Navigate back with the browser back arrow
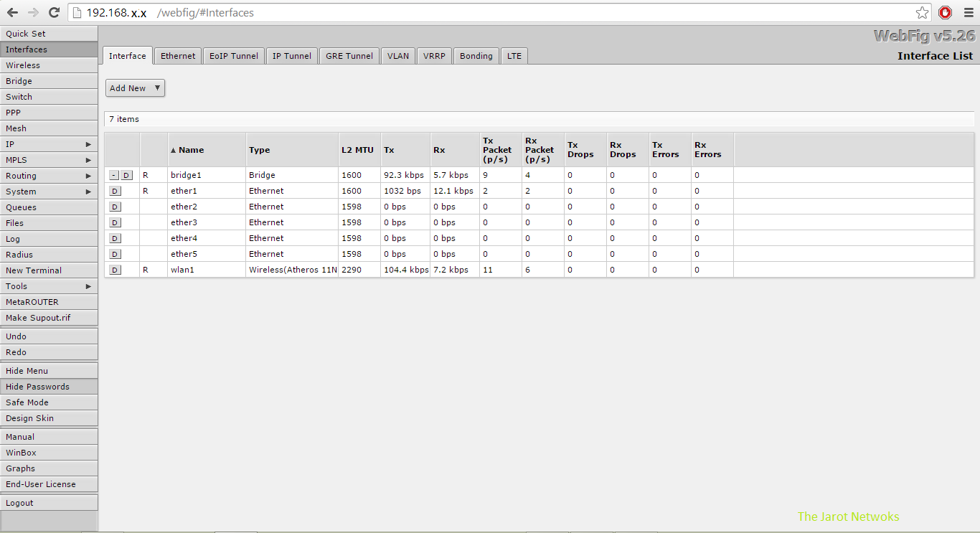 [x=12, y=12]
